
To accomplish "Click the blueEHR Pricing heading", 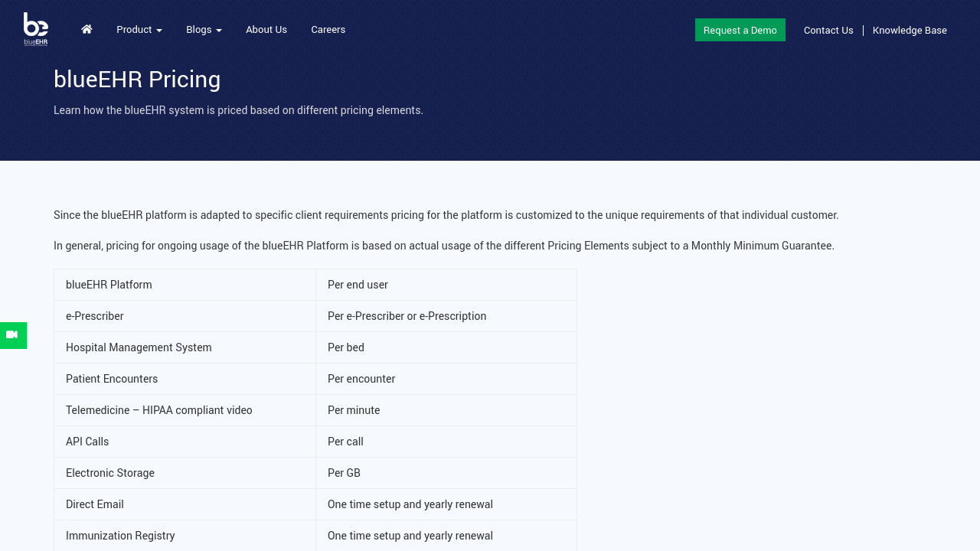I will click(x=137, y=80).
